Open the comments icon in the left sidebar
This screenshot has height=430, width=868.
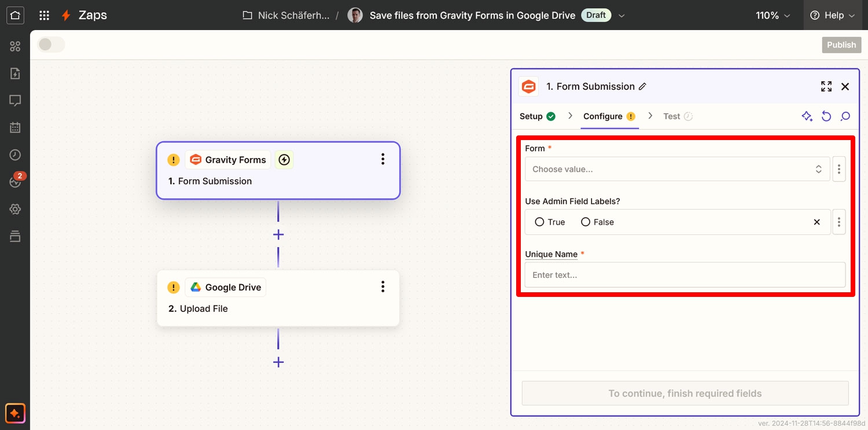(x=15, y=101)
